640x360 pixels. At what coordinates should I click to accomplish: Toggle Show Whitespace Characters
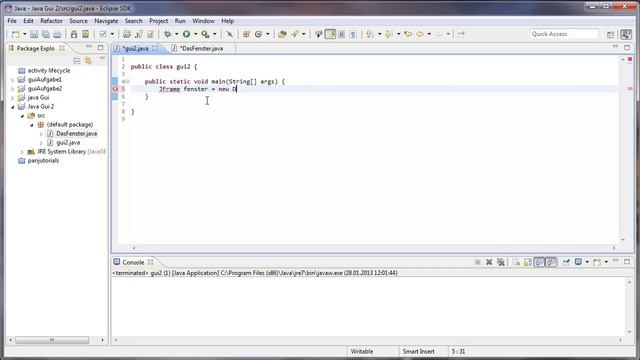point(353,34)
